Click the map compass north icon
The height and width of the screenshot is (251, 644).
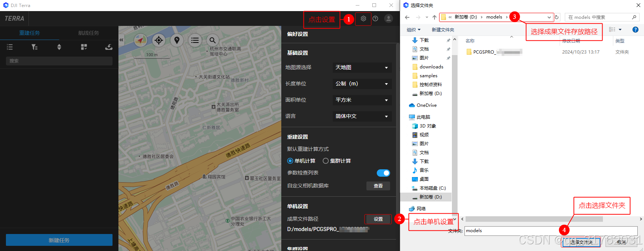[140, 40]
